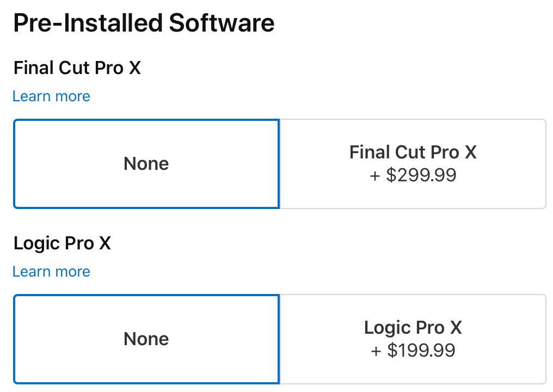Click the Final Cut Pro X section heading
Screen dimensions: 553x392
coord(76,68)
